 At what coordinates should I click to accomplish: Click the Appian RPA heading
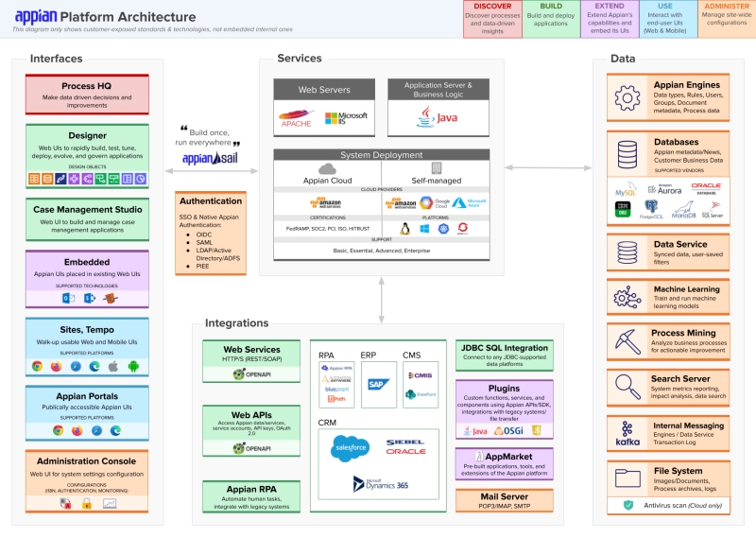(251, 489)
